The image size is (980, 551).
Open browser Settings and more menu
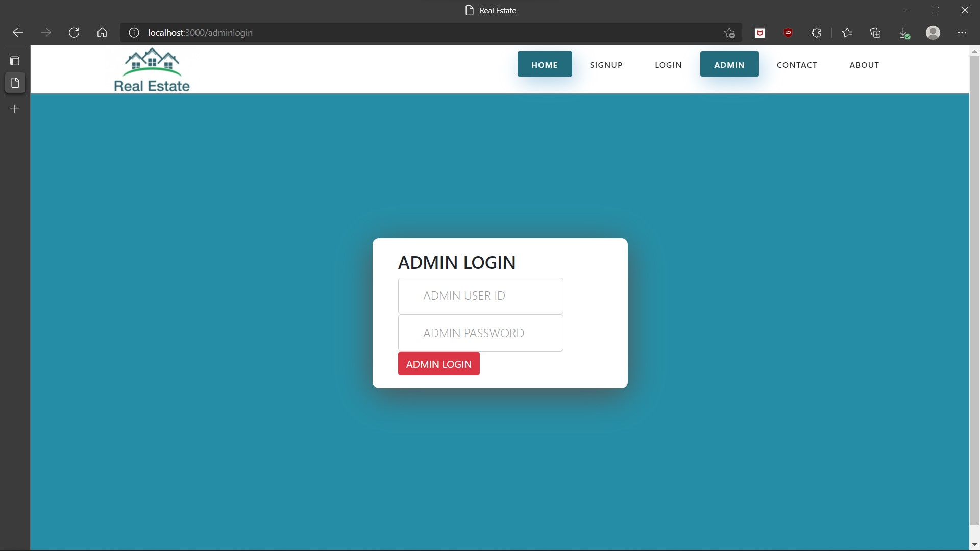click(x=962, y=33)
